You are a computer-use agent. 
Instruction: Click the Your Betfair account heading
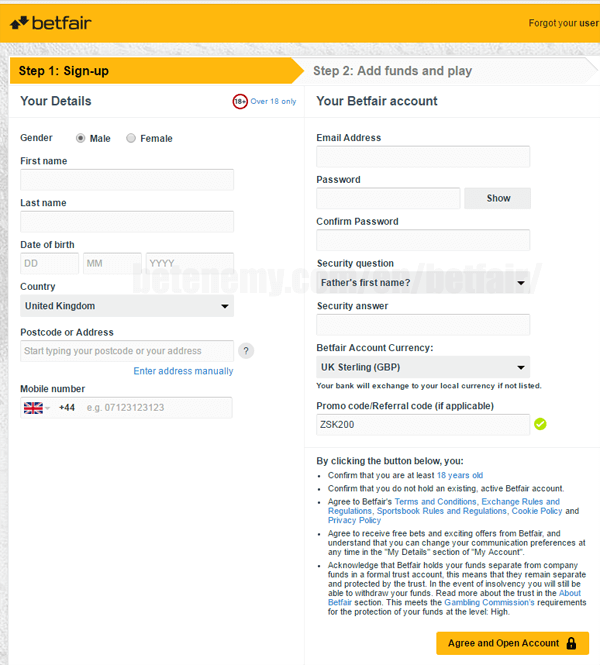(377, 101)
